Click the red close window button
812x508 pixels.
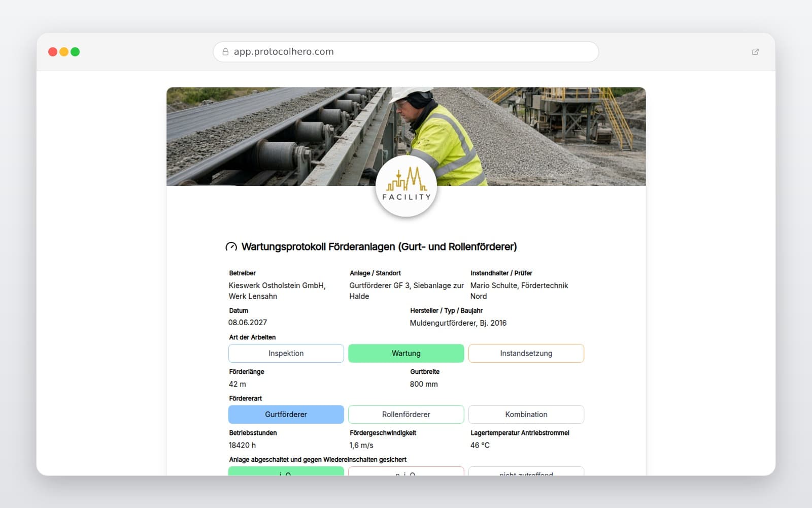point(53,52)
